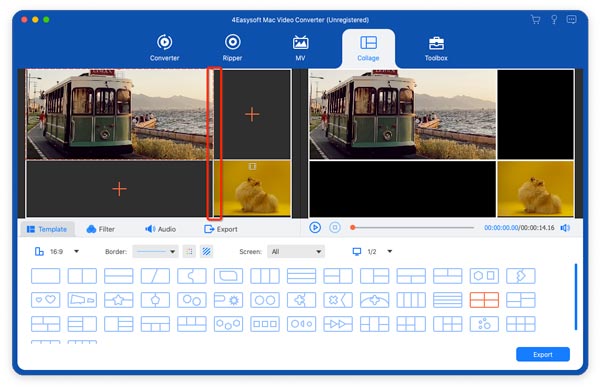Add video to the top-right empty cell
600x389 pixels.
[252, 114]
